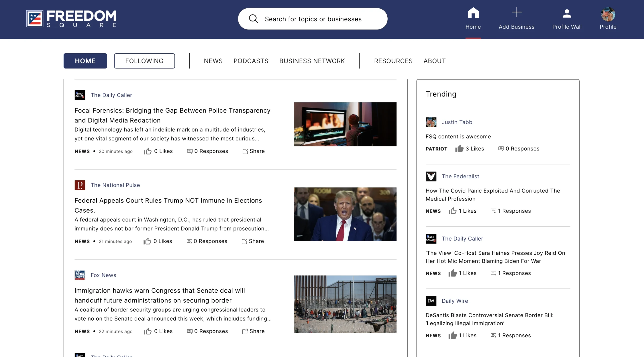This screenshot has height=357, width=644.
Task: Open Profile avatar picture
Action: tap(608, 14)
